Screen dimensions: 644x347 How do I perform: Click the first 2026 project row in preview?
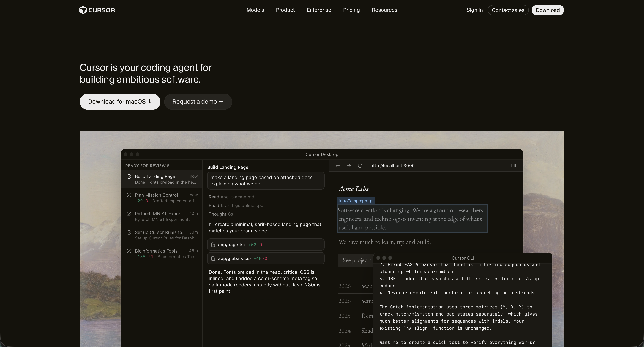(356, 286)
